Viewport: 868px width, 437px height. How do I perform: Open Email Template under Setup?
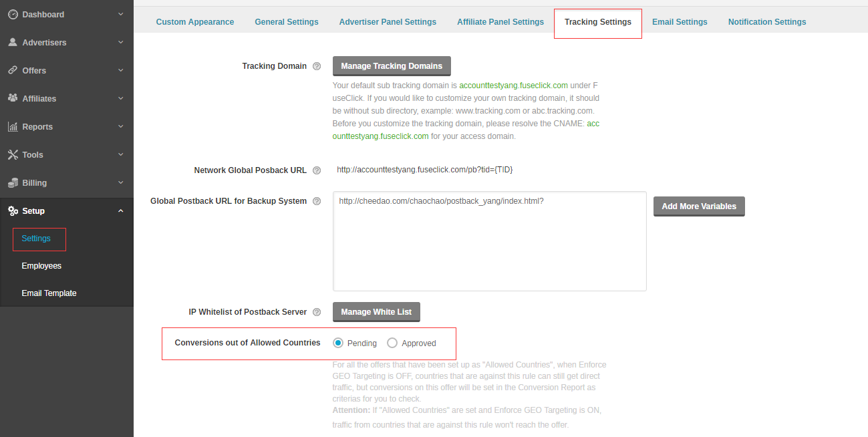(49, 293)
